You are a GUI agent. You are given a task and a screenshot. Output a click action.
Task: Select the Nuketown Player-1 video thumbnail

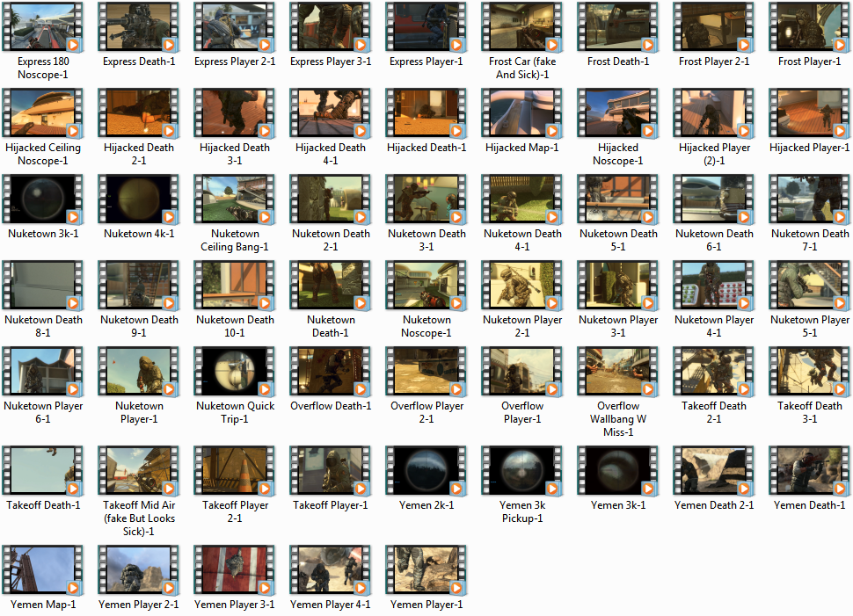pyautogui.click(x=139, y=371)
